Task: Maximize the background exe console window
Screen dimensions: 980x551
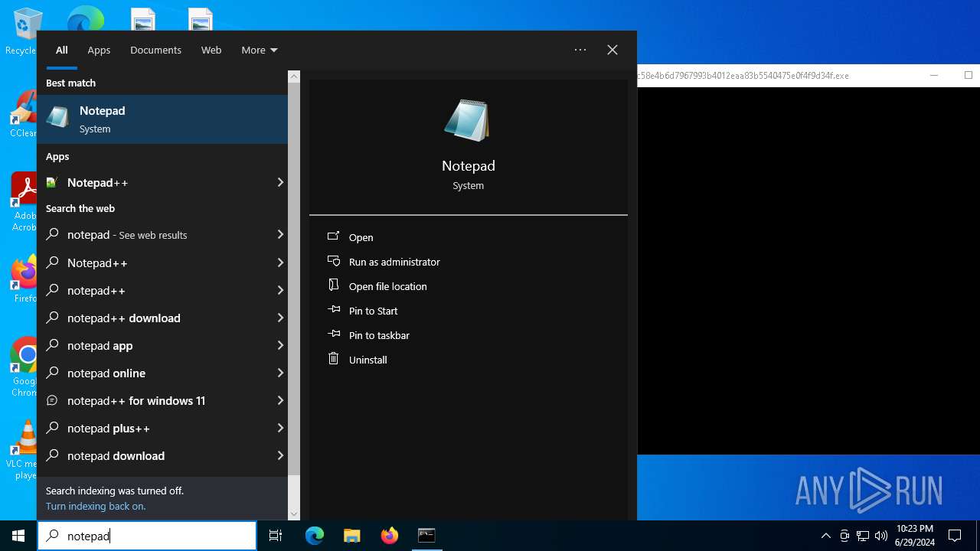Action: pos(968,75)
